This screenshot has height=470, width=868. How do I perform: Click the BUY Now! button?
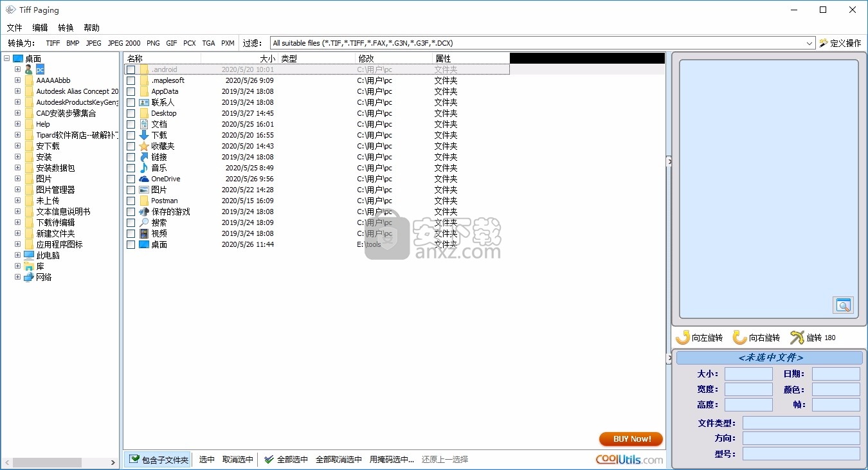(x=631, y=439)
